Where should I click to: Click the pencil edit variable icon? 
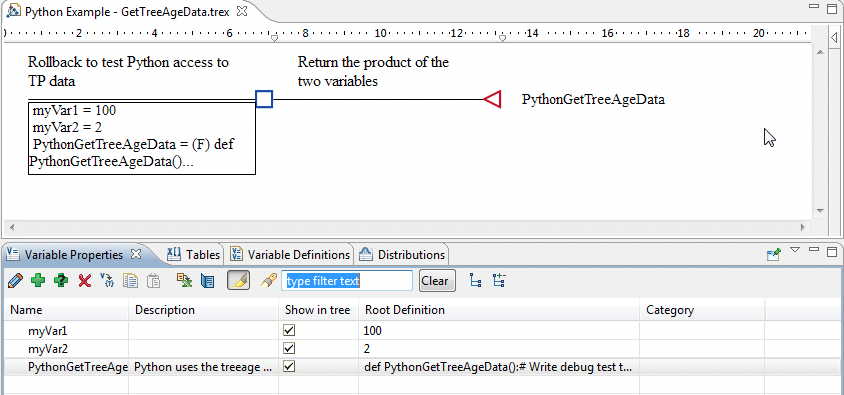(16, 280)
